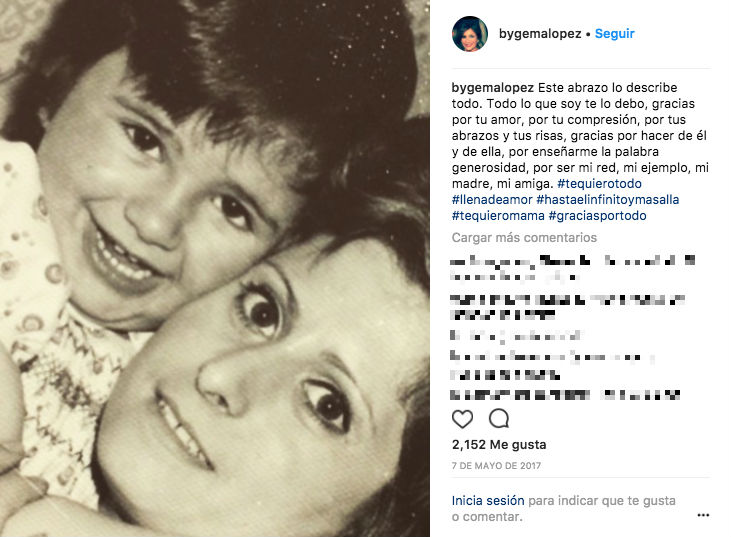The height and width of the screenshot is (537, 731).
Task: Open the #tequierotodo hashtag
Action: 600,184
